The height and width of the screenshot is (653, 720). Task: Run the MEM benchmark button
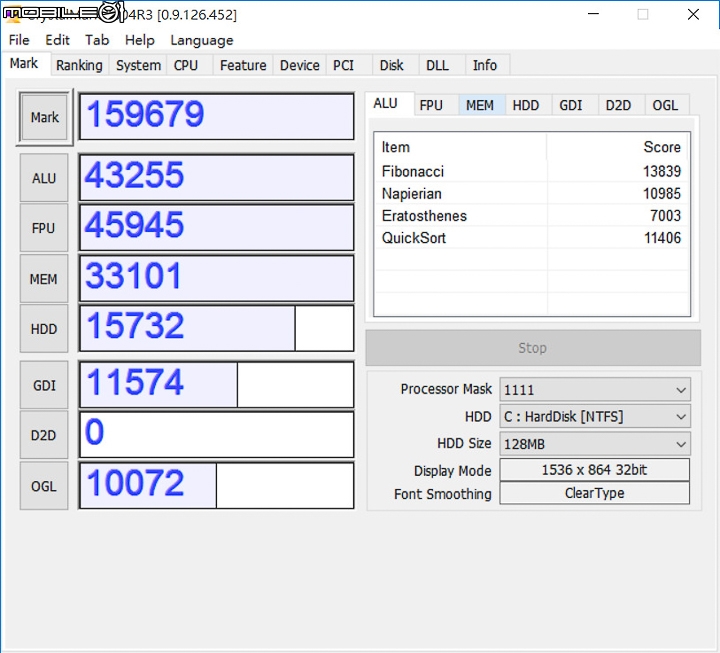pos(44,279)
